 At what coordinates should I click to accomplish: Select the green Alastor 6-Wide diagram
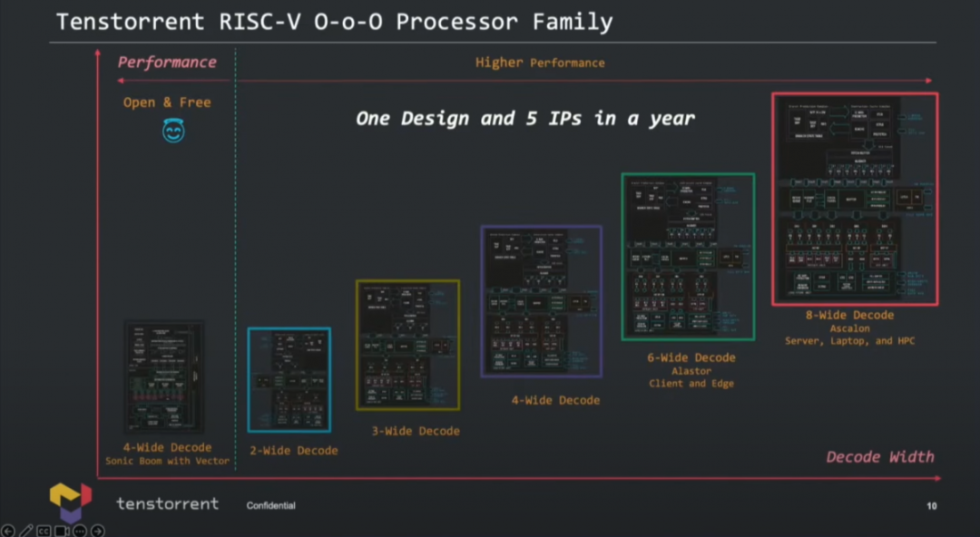688,257
